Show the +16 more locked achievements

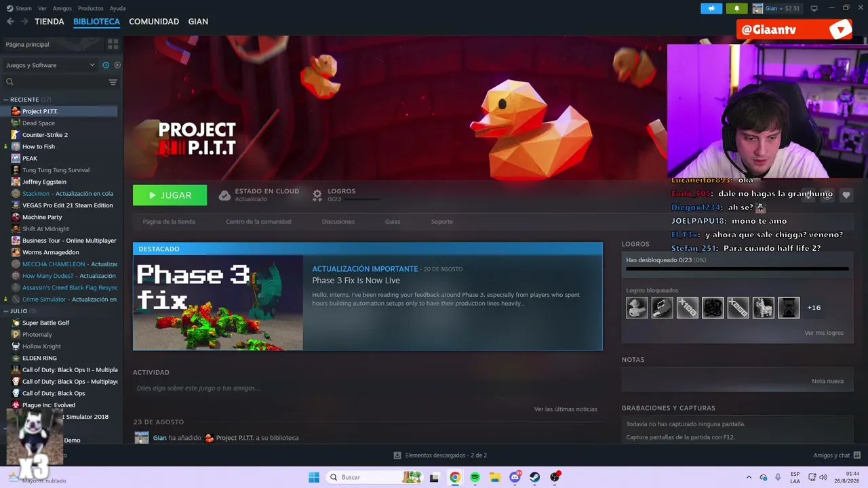pyautogui.click(x=814, y=308)
